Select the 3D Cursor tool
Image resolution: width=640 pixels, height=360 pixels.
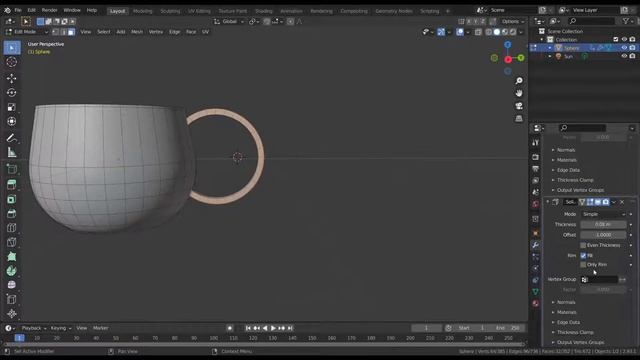pos(12,62)
